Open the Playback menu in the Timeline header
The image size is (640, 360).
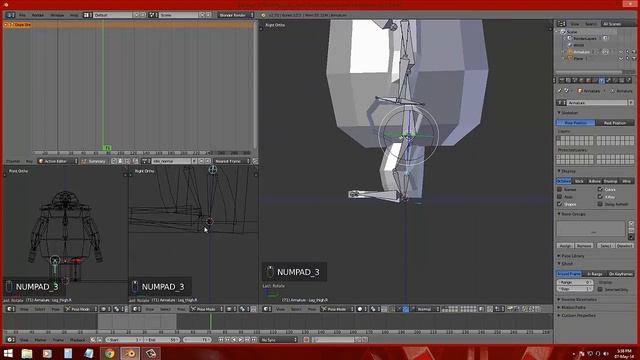click(x=77, y=340)
